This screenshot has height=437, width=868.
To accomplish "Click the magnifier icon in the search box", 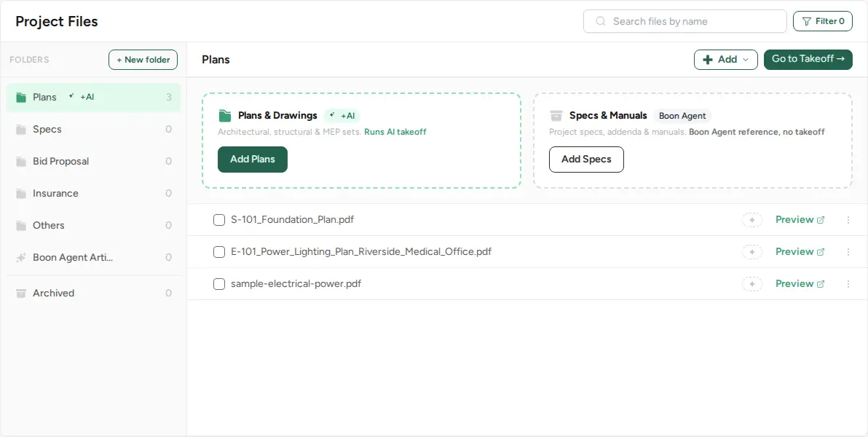I will pyautogui.click(x=601, y=22).
